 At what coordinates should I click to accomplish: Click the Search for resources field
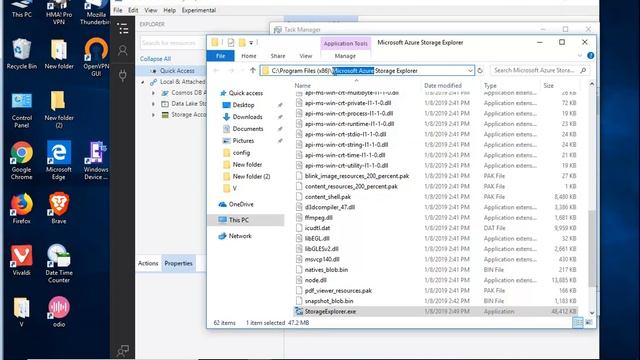[x=171, y=42]
